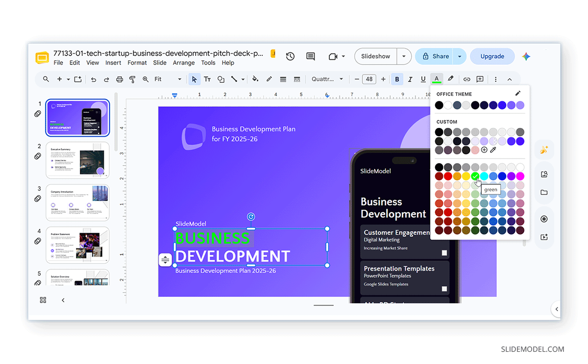The height and width of the screenshot is (364, 588).
Task: Open version history clock icon
Action: 290,56
